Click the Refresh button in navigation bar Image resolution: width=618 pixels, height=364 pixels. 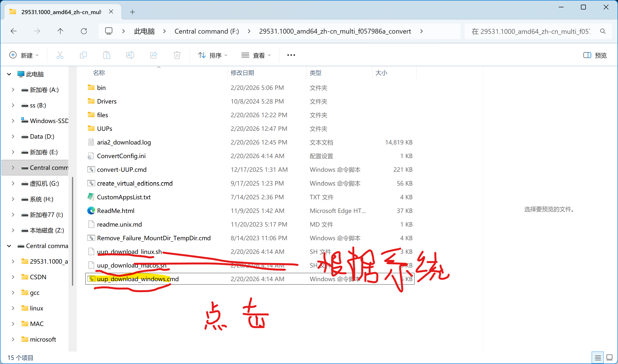click(84, 31)
